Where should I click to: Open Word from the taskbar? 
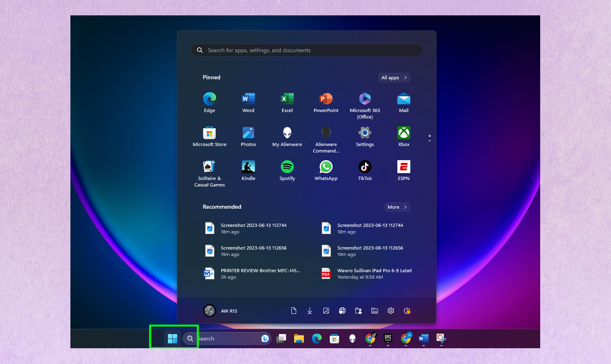tap(424, 339)
